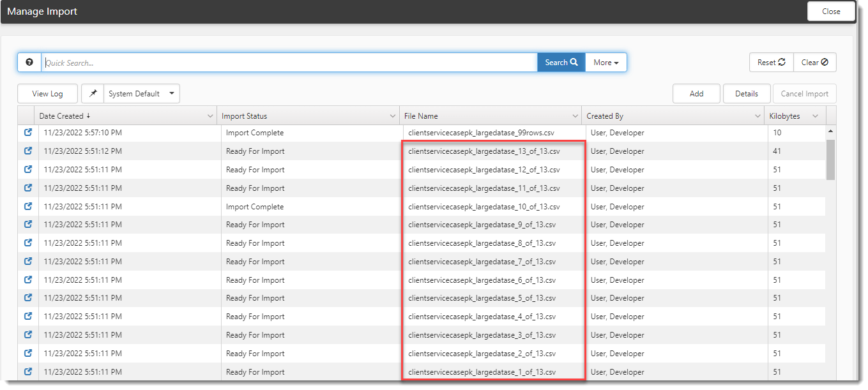Viewport: 868px width, 390px height.
Task: Click the pin icon next to System Default
Action: (x=93, y=94)
